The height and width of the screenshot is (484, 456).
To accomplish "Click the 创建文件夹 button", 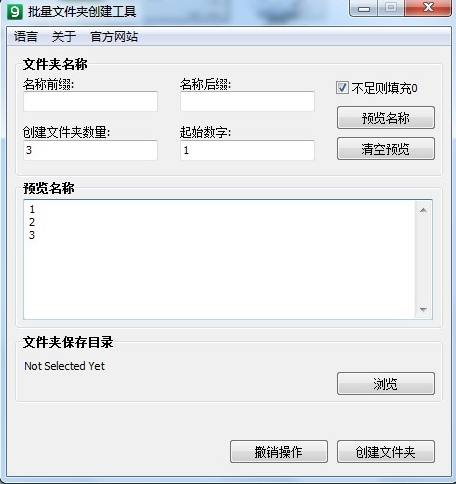I will pyautogui.click(x=386, y=452).
